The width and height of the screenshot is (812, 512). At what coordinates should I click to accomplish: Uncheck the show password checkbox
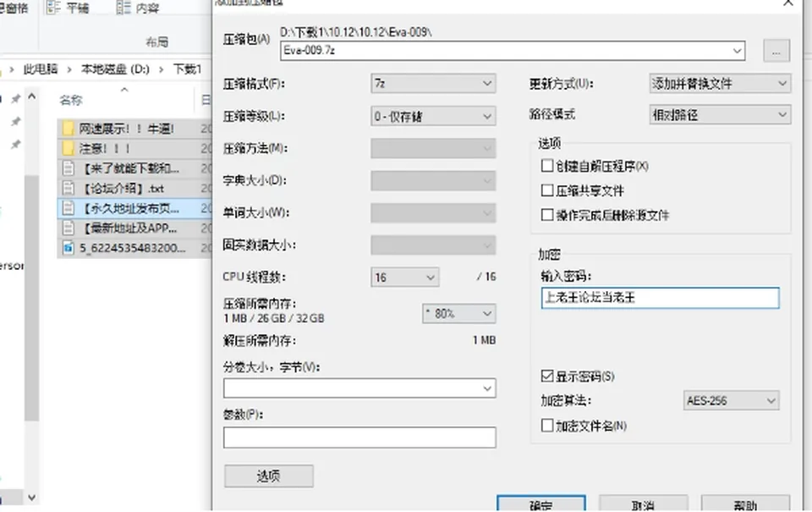coord(547,376)
